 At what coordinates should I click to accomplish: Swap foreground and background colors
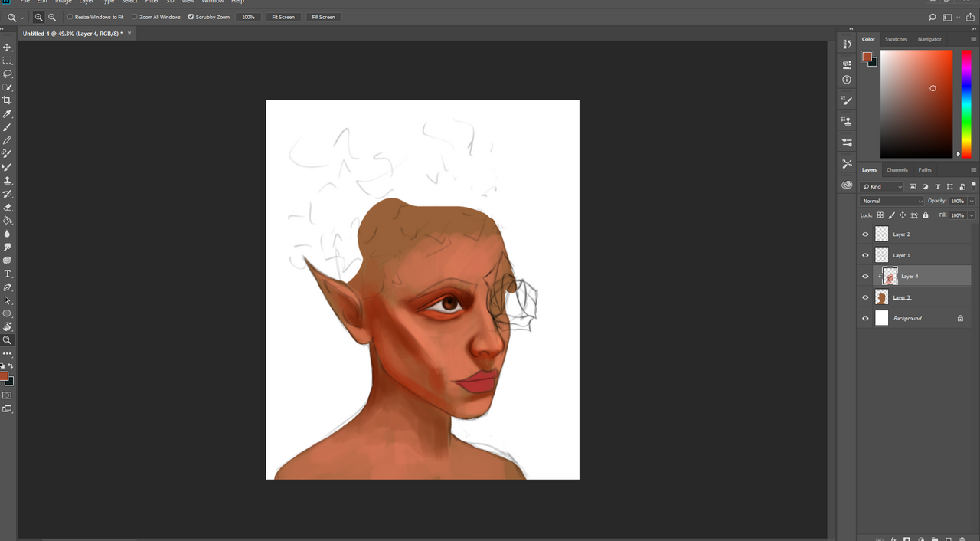pos(11,366)
